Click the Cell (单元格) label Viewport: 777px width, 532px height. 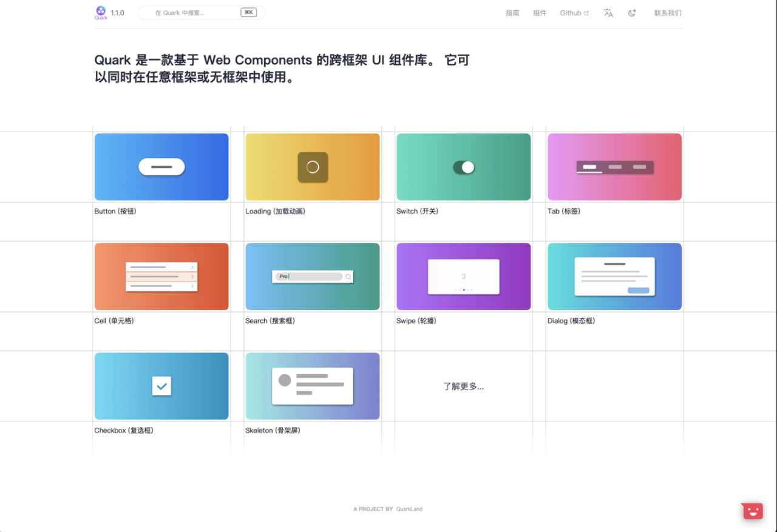pos(114,321)
